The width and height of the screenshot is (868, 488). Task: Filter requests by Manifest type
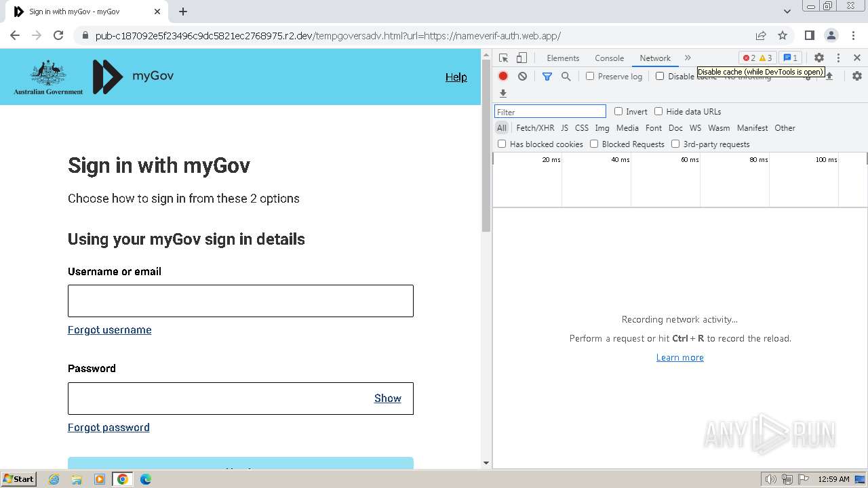click(x=753, y=128)
